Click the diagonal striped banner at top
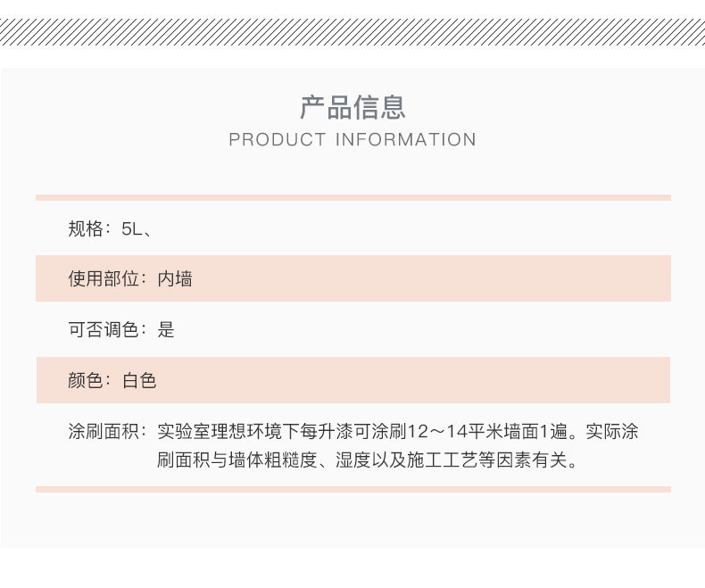The width and height of the screenshot is (705, 588). 352,32
